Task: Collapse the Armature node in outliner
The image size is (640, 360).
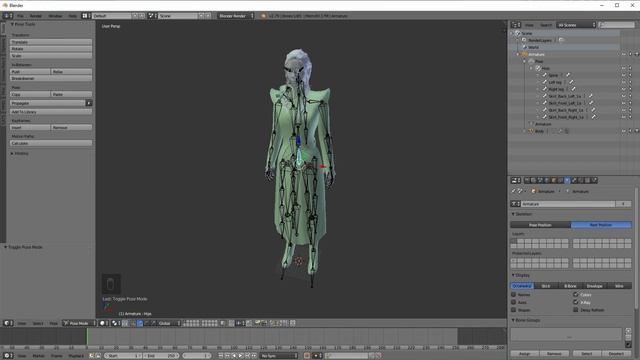Action: pos(519,54)
